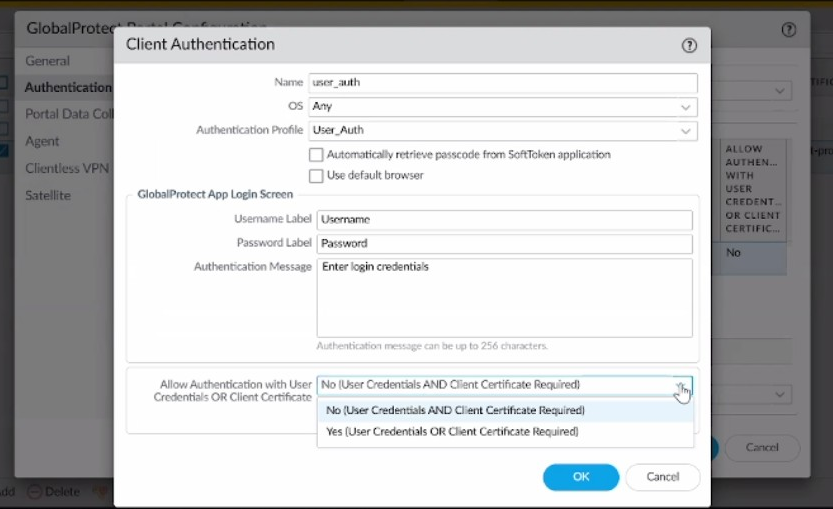Open the Clientless VPN tab
The image size is (833, 509).
(x=67, y=168)
